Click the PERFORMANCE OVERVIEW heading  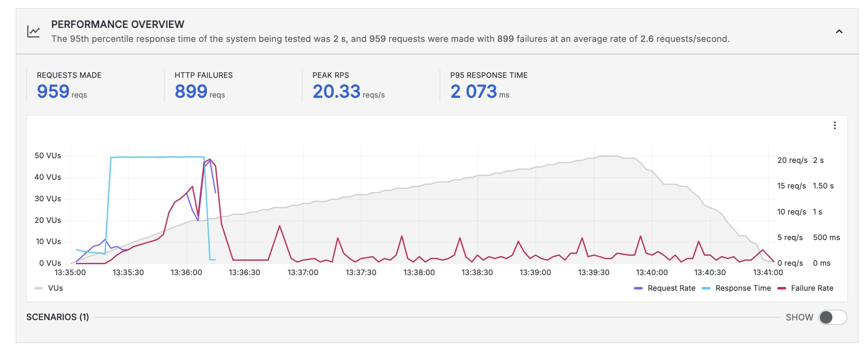click(118, 24)
